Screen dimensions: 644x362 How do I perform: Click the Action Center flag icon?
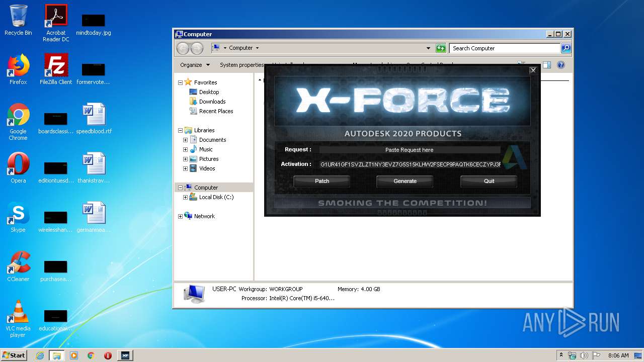coord(596,355)
